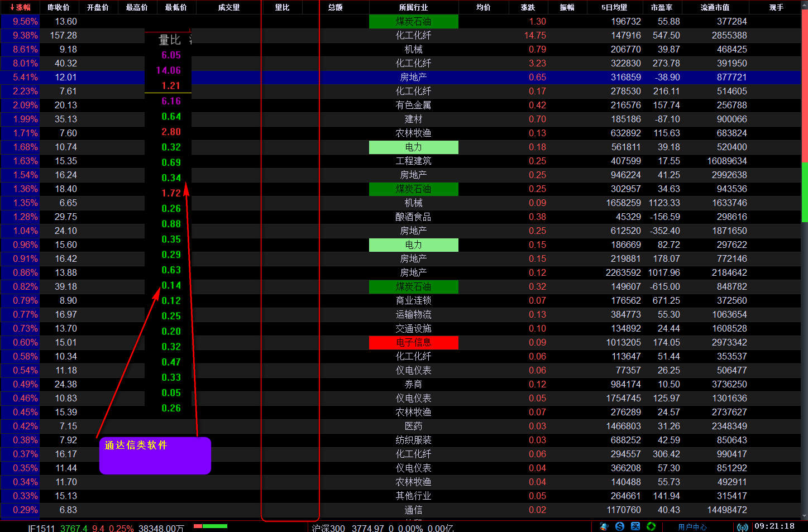Screen dimensions: 808x532
Task: Click the red 电子信息 industry cell
Action: pos(413,342)
